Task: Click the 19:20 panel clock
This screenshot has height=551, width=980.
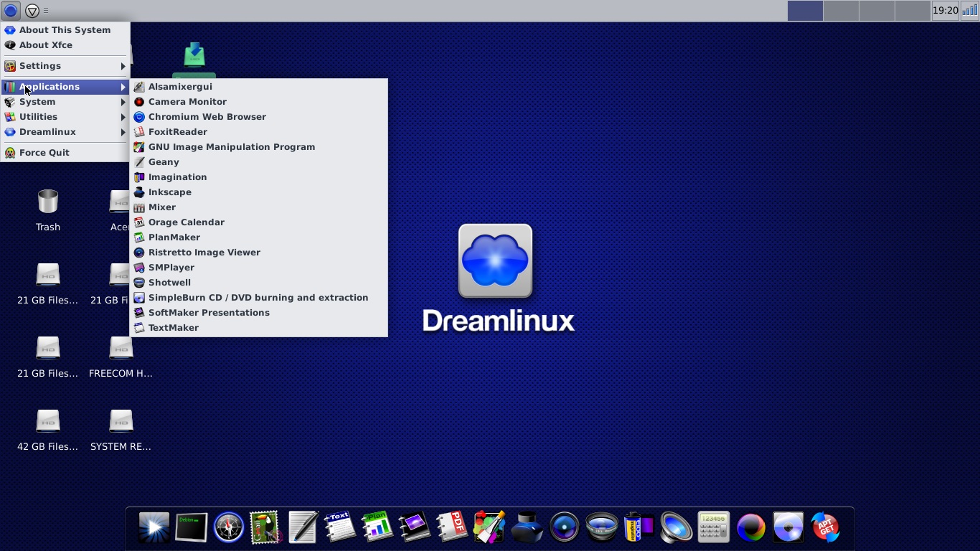Action: pyautogui.click(x=946, y=11)
